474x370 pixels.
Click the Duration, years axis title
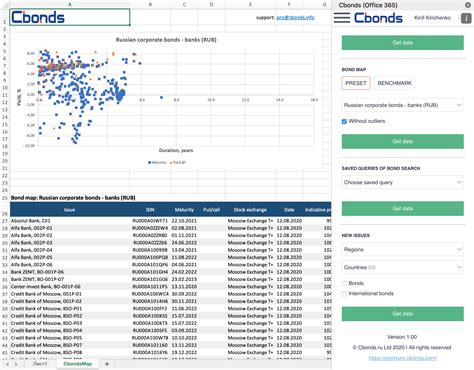176,150
